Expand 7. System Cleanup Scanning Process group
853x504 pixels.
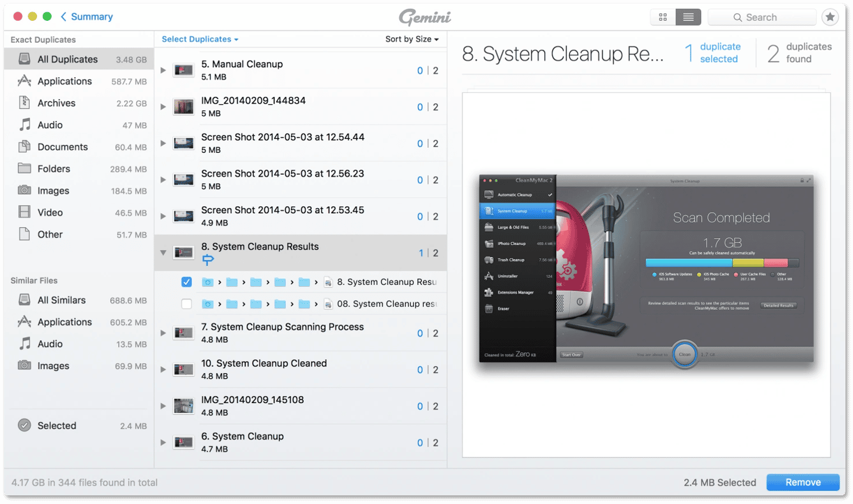click(x=163, y=333)
